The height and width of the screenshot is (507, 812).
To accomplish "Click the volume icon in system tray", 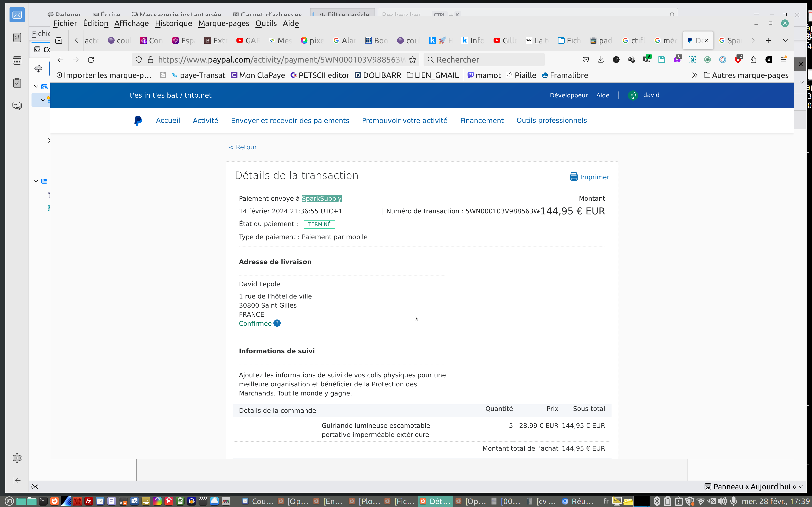I will pos(722,501).
